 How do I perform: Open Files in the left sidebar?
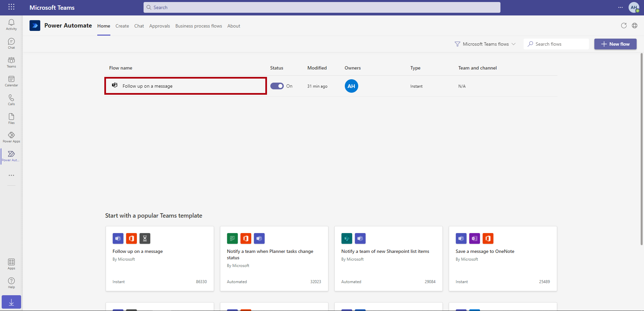11,119
